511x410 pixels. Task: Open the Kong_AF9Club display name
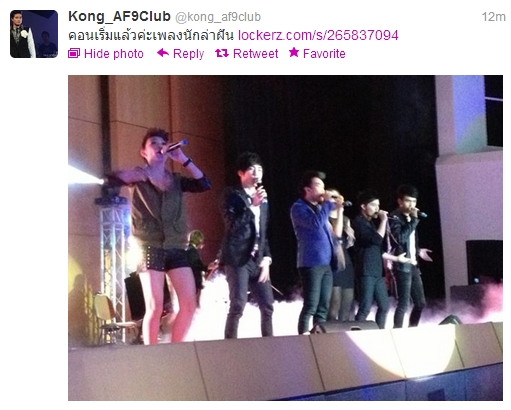point(119,16)
